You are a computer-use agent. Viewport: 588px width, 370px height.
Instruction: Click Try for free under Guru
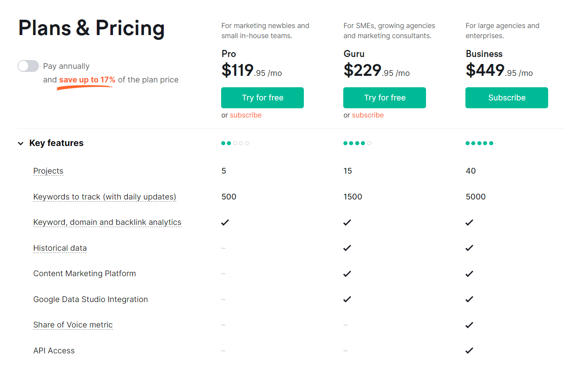[x=384, y=98]
